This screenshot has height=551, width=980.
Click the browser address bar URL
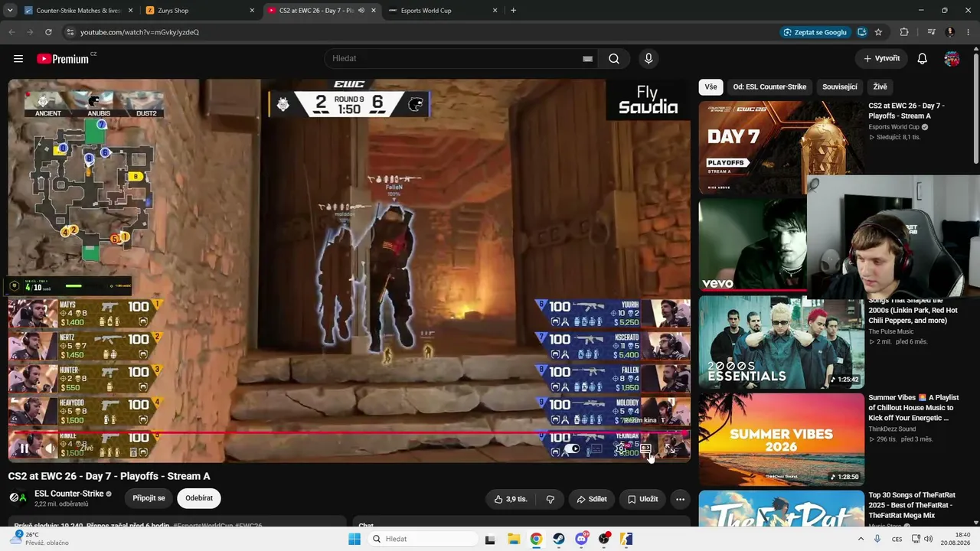(139, 32)
